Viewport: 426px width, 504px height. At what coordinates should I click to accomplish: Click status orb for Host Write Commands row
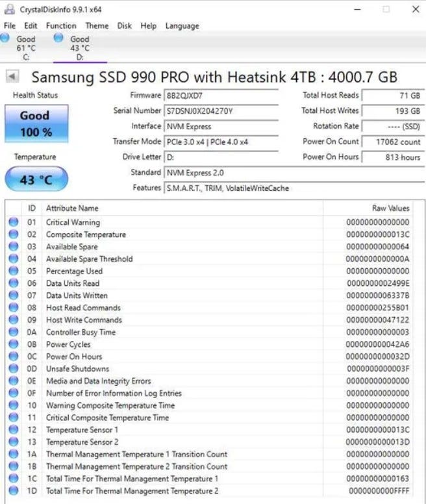pyautogui.click(x=14, y=320)
